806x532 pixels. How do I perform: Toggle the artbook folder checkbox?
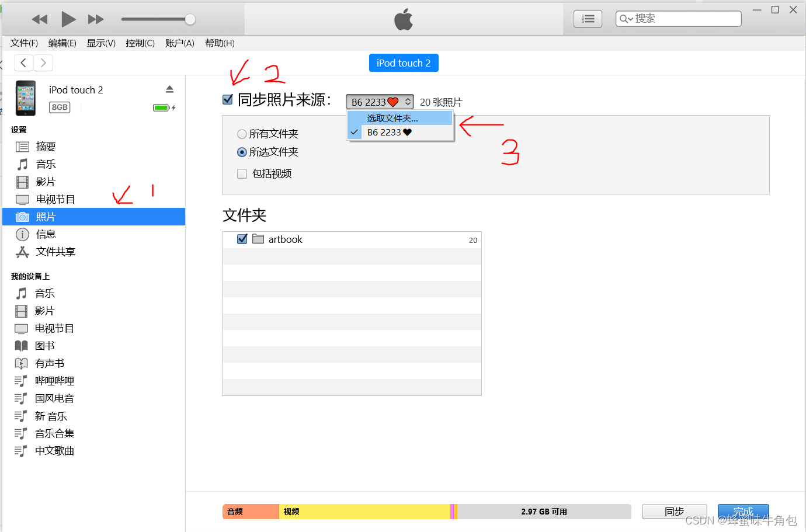242,239
